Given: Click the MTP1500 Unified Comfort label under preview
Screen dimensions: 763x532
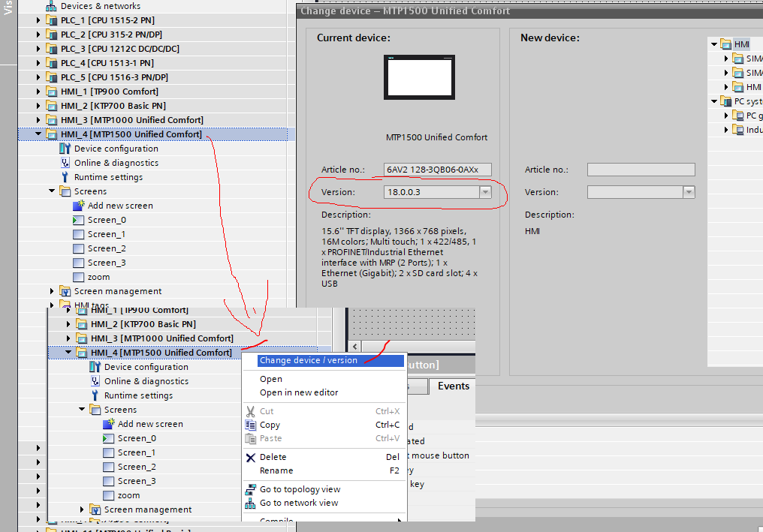Looking at the screenshot, I should (436, 137).
